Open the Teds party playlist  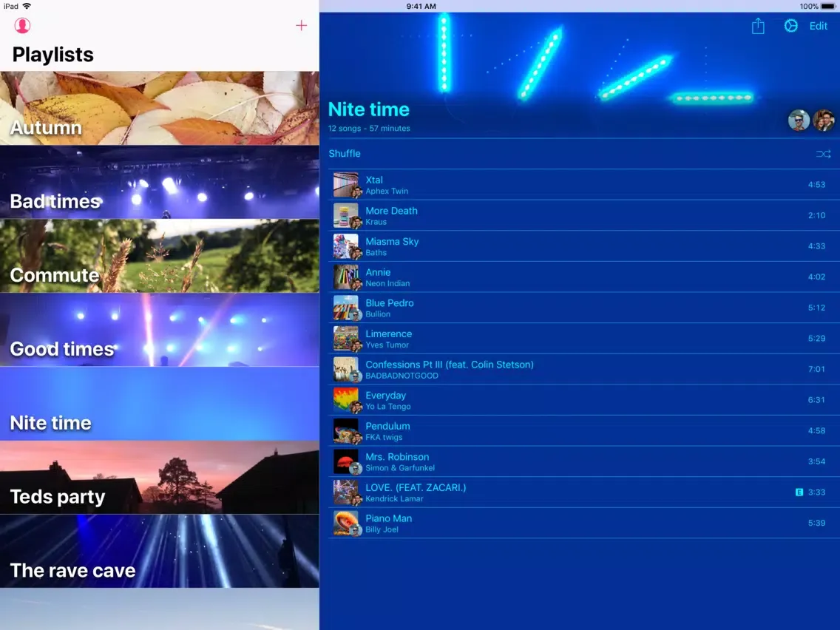160,478
